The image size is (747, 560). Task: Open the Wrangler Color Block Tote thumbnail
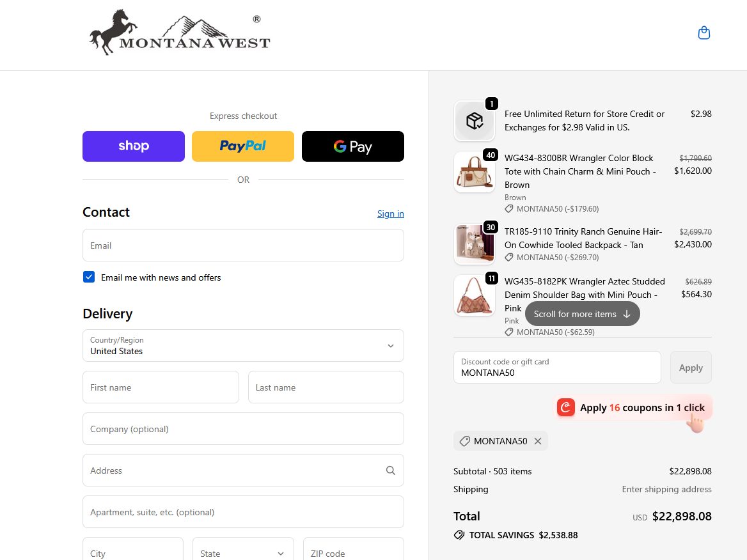(475, 172)
